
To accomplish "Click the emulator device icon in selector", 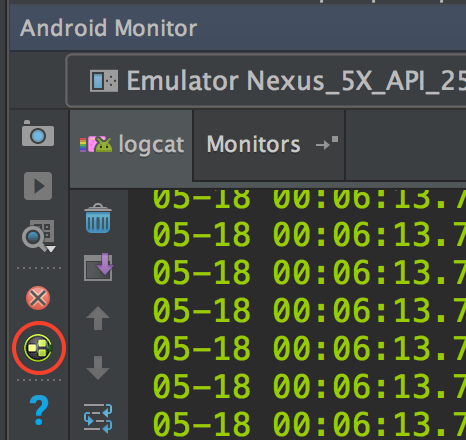I will tap(104, 81).
